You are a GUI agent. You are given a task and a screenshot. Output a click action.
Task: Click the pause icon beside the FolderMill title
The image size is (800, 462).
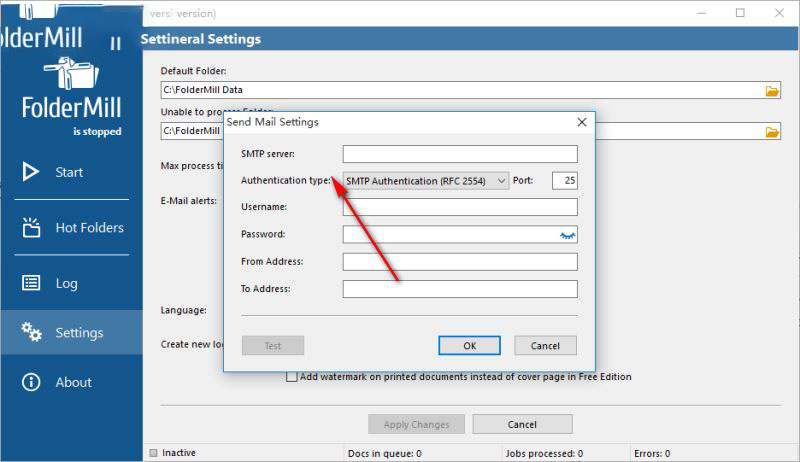[116, 43]
